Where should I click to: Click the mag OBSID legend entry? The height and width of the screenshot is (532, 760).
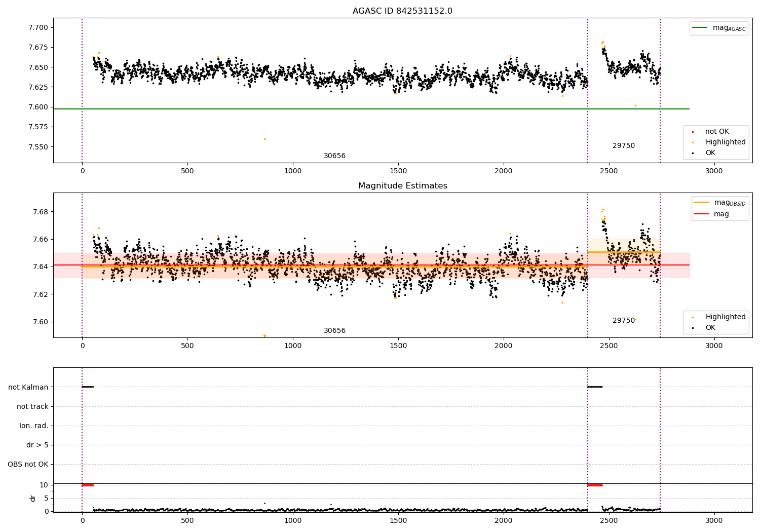[x=720, y=203]
